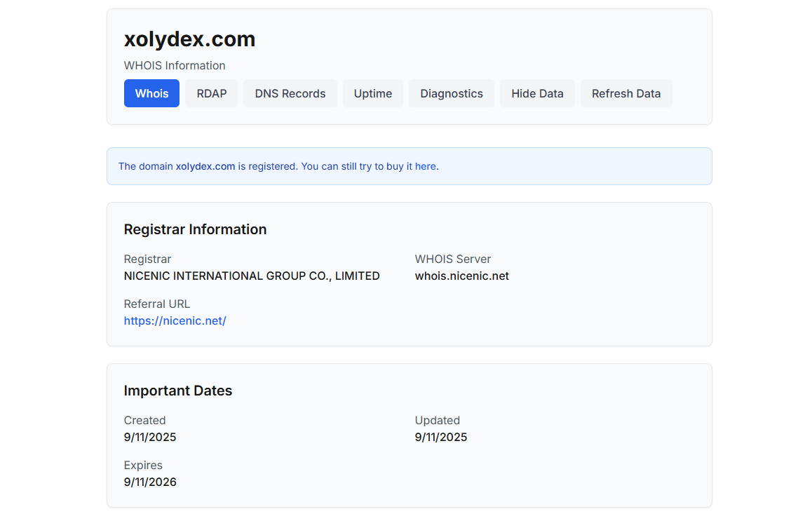Image resolution: width=812 pixels, height=521 pixels.
Task: Click the date value under Created
Action: coord(150,437)
